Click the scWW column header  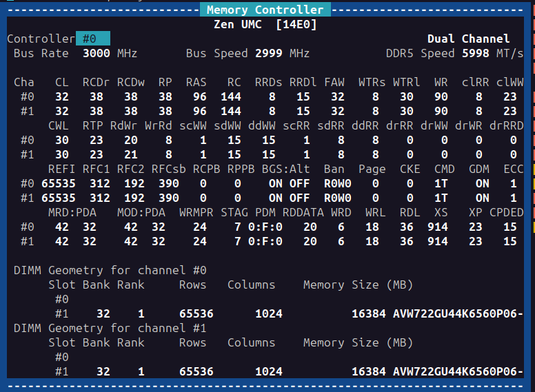coord(193,126)
